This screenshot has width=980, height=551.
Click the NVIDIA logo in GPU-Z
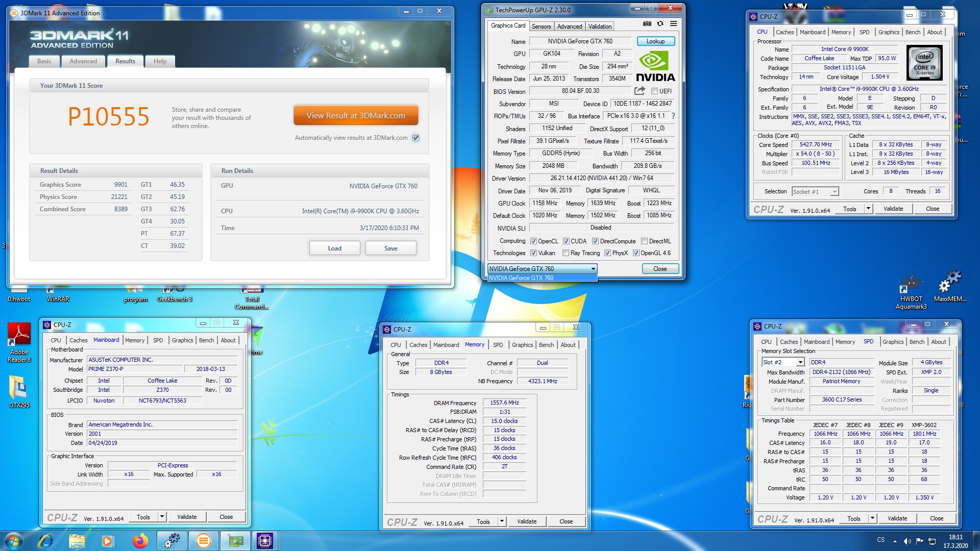coord(655,67)
